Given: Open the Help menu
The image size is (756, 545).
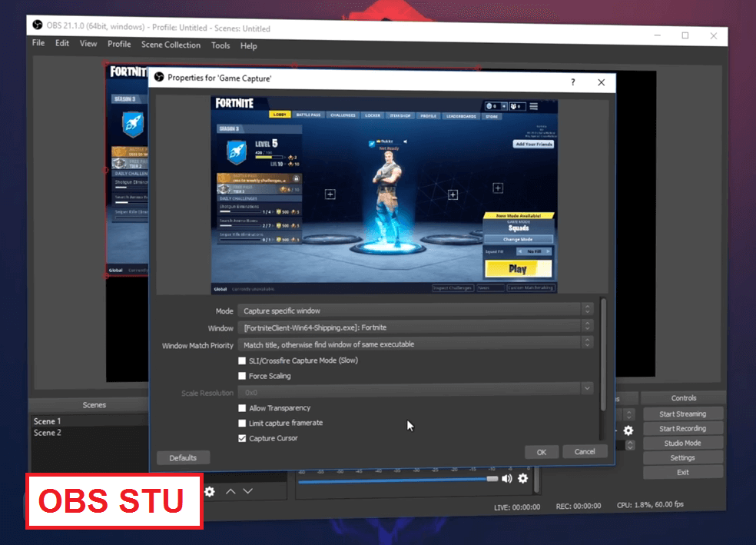Looking at the screenshot, I should tap(248, 46).
